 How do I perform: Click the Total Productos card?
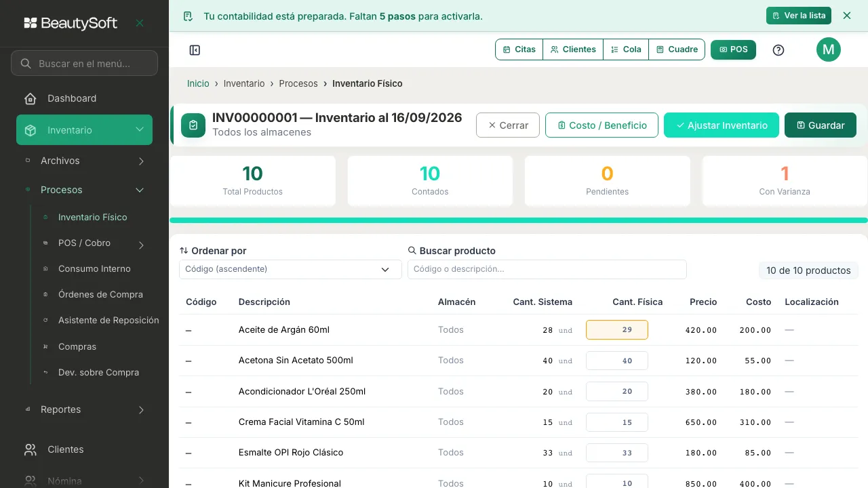click(x=252, y=181)
